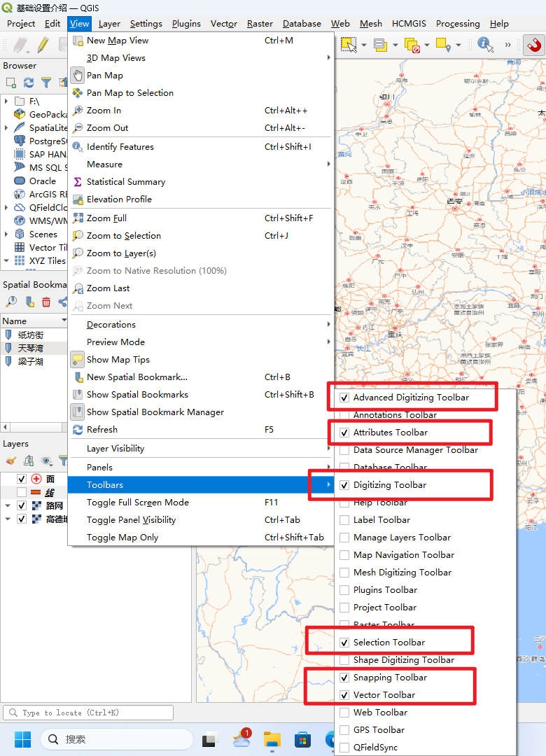Expand F:\ drive in Browser tree

(6, 101)
